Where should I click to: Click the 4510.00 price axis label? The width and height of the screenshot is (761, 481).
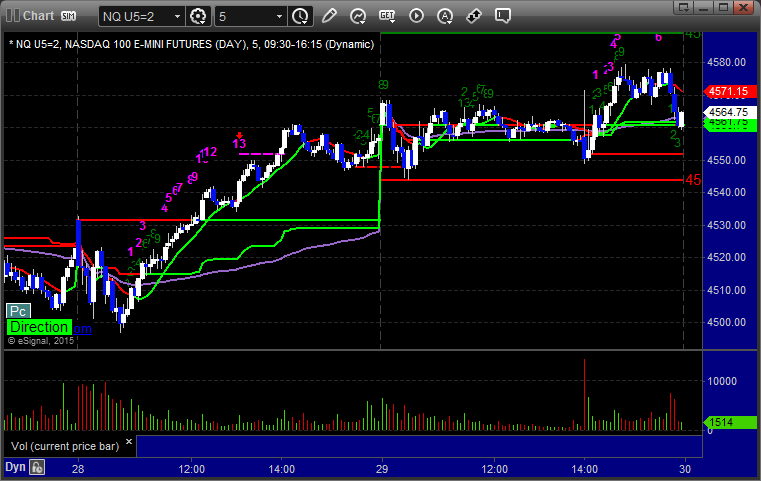point(726,290)
